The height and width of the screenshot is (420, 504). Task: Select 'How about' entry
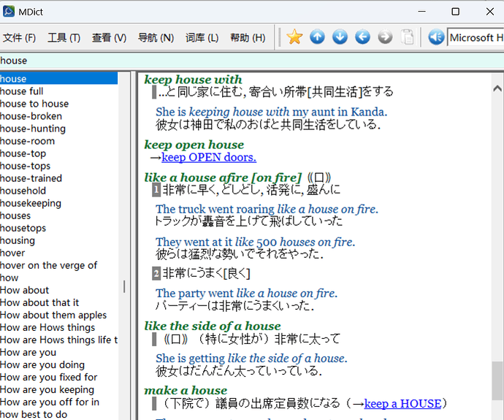point(58,290)
